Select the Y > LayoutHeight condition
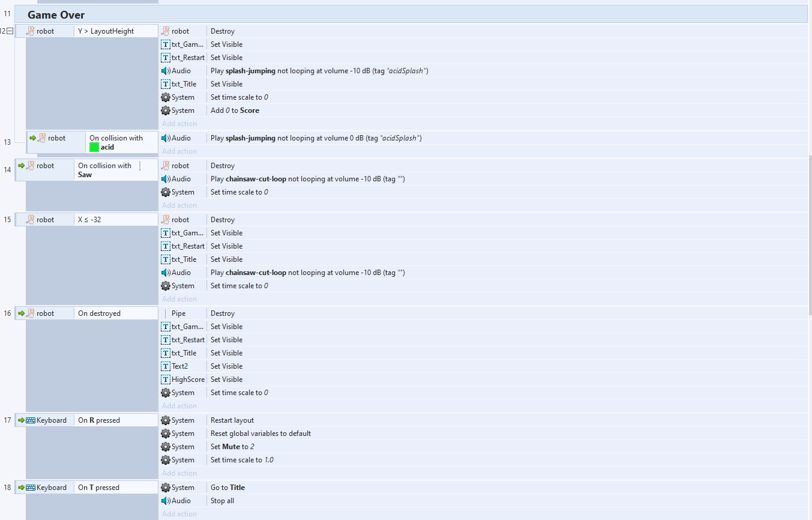Viewport: 812px width, 520px height. point(106,31)
